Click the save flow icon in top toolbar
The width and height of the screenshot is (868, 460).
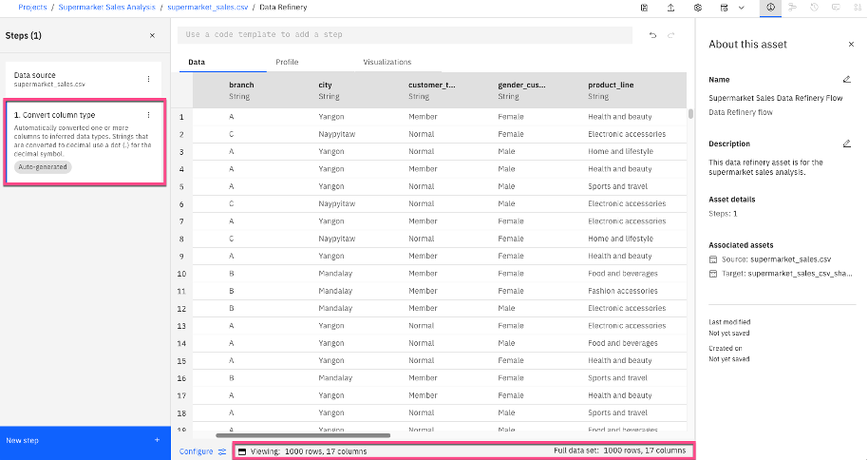pos(645,8)
